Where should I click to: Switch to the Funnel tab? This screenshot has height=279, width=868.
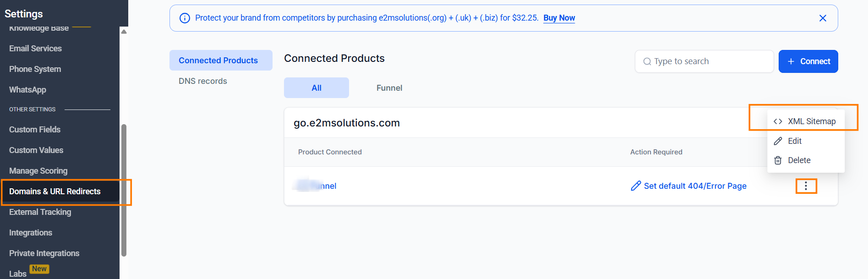389,88
